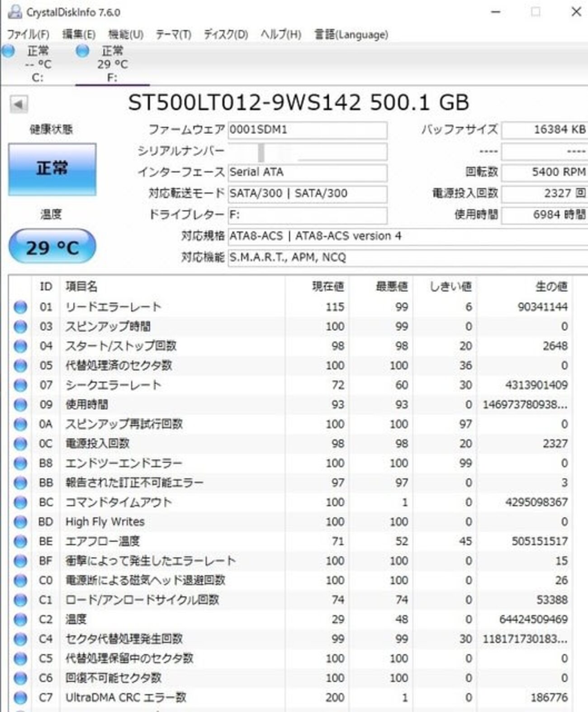Click status icon for UltraDMA CRC エラー数 row
Image resolution: width=588 pixels, height=712 pixels.
[20, 698]
